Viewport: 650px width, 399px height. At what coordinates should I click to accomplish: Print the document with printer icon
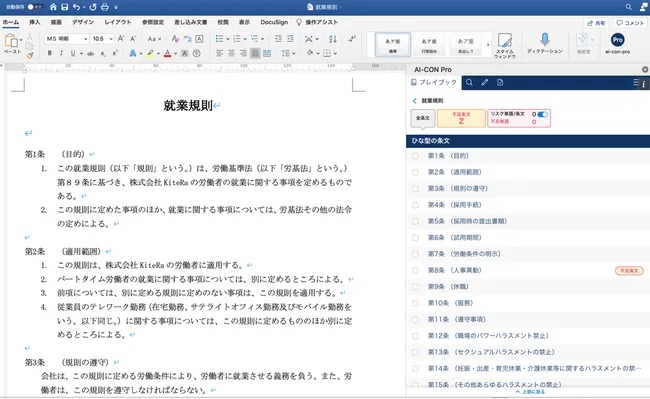coord(105,7)
